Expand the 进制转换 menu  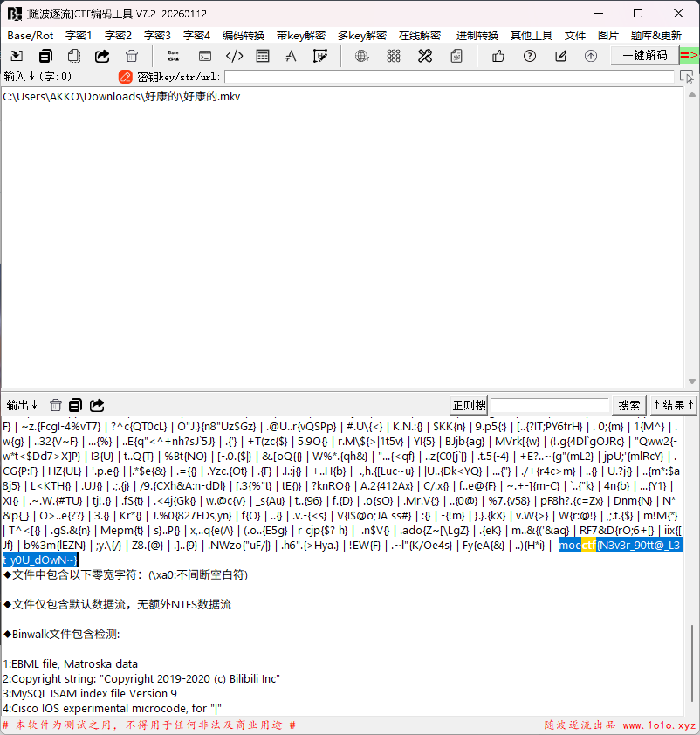(x=477, y=35)
